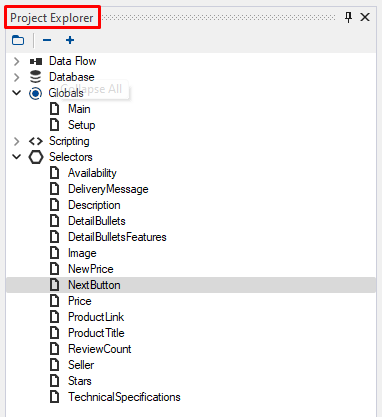The height and width of the screenshot is (417, 382).
Task: Click the Selectors hexagon icon
Action: pos(36,157)
